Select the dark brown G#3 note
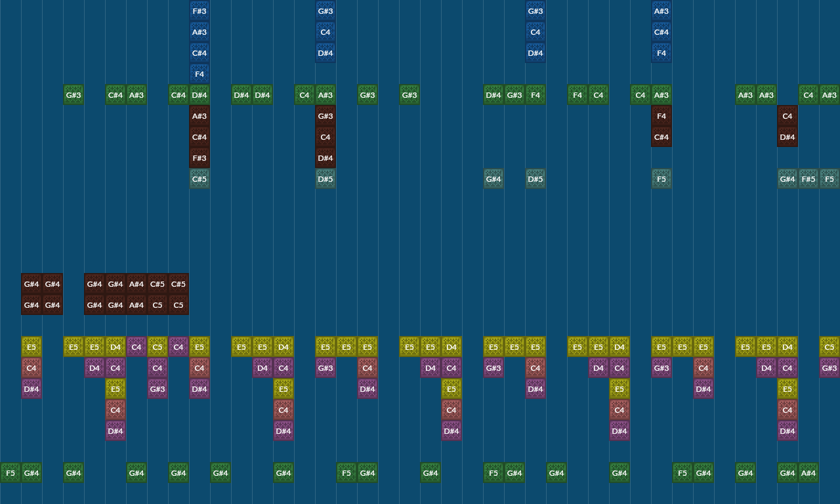The width and height of the screenshot is (840, 504). click(x=325, y=116)
